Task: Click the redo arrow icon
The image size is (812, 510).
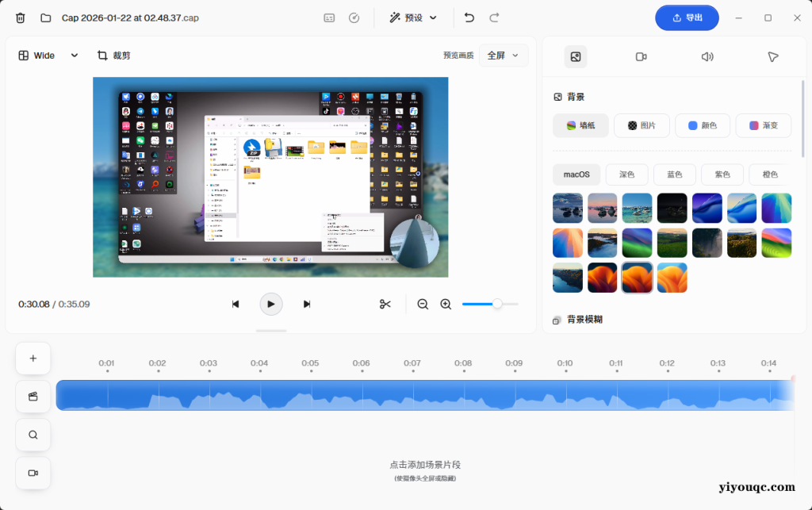Action: 494,17
